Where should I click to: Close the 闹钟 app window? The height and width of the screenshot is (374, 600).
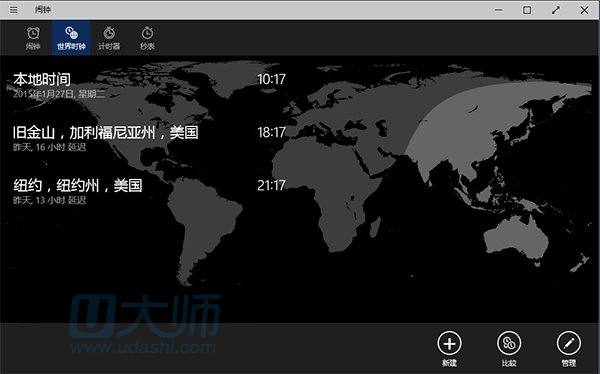pyautogui.click(x=584, y=10)
